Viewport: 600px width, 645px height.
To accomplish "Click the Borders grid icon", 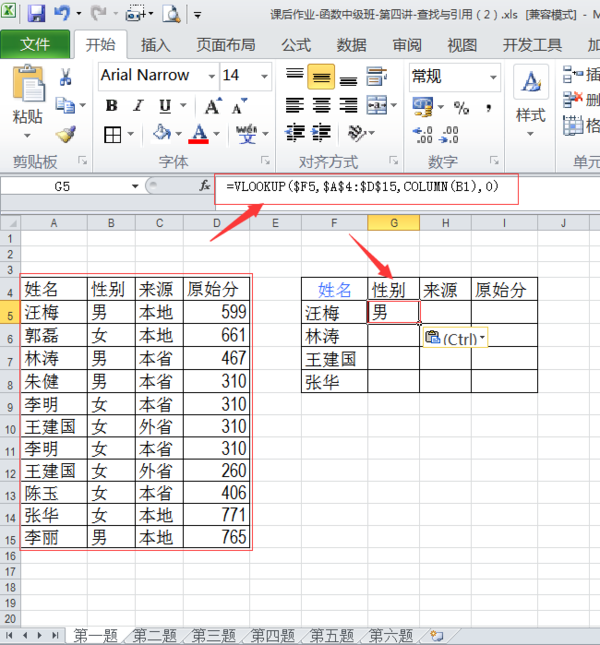I will point(113,134).
